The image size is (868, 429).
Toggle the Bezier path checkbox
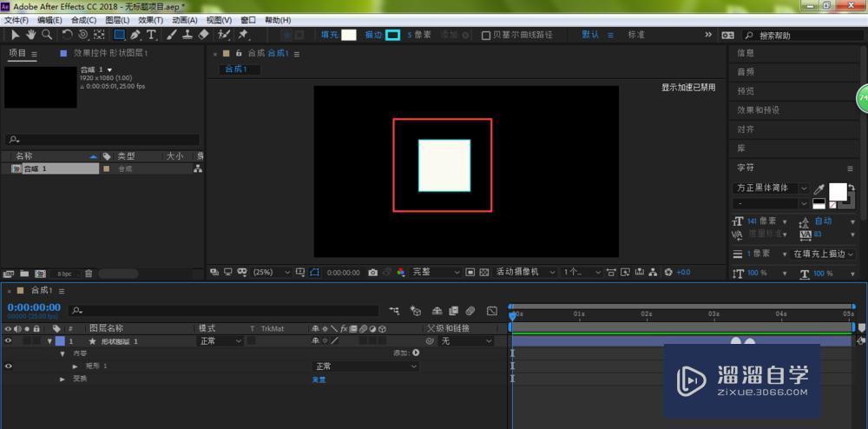pos(485,36)
